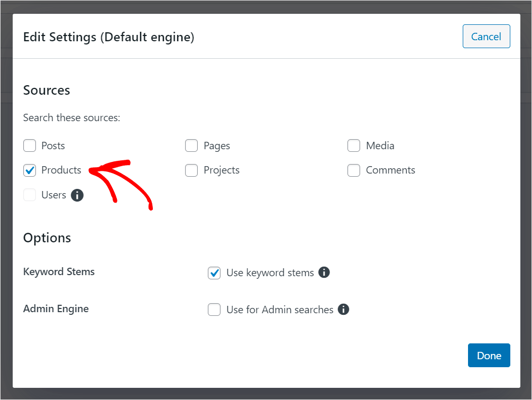Screen dimensions: 532x400
Task: Click the Options section heading
Action: pyautogui.click(x=47, y=238)
